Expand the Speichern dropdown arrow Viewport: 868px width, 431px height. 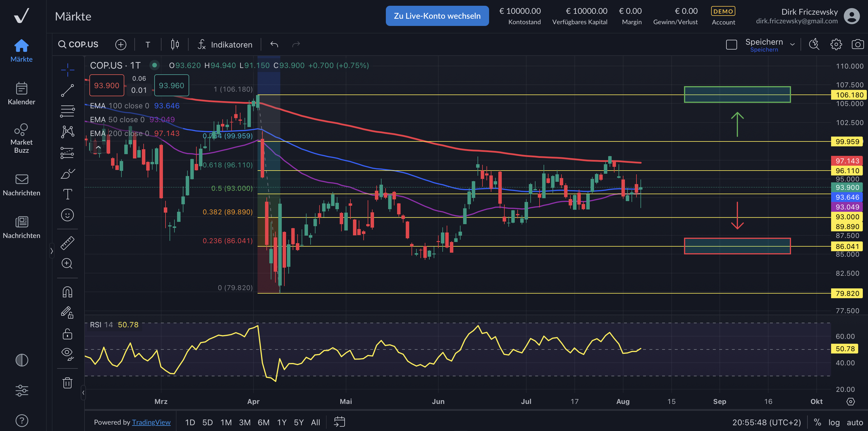click(792, 44)
